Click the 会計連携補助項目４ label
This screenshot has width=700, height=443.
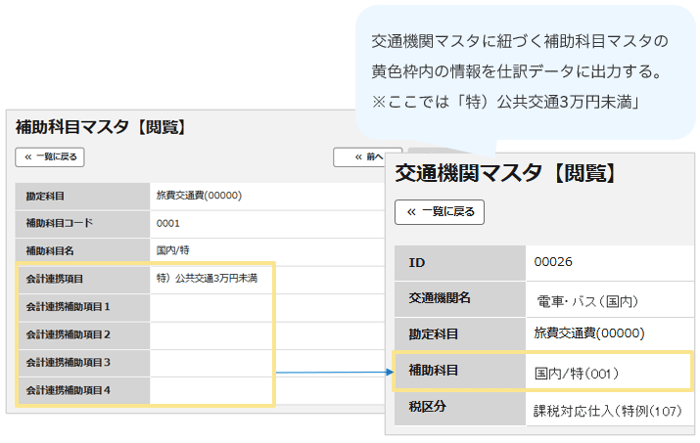pos(68,390)
